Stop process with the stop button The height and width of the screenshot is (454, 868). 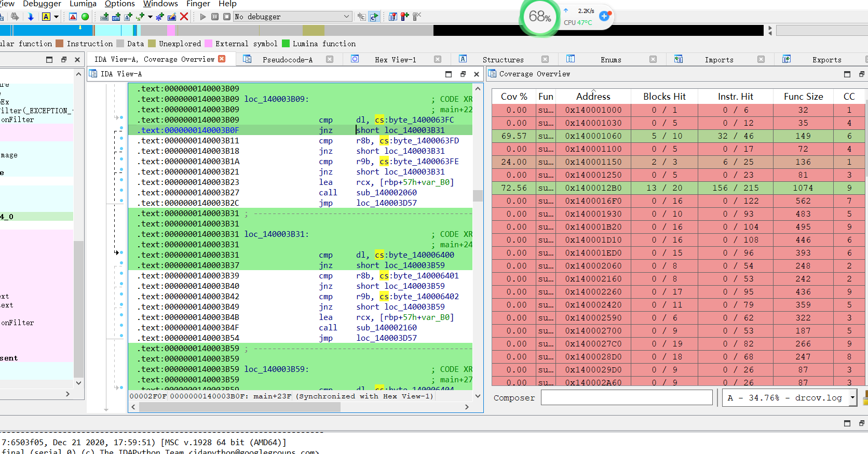[x=227, y=17]
